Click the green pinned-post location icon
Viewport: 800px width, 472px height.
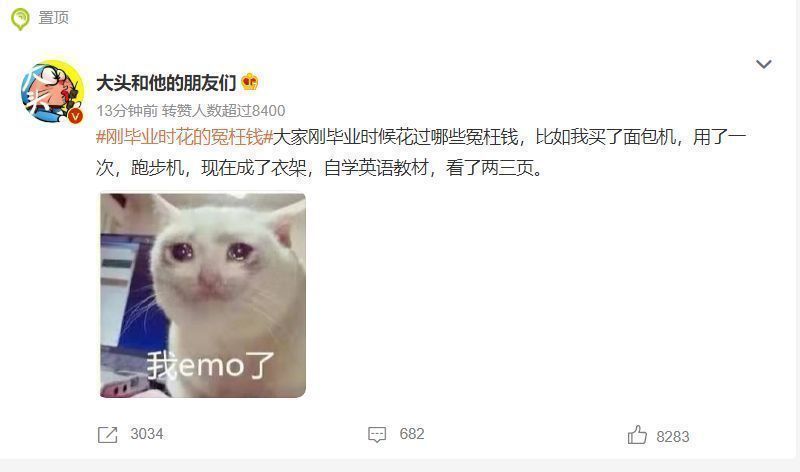tap(20, 19)
